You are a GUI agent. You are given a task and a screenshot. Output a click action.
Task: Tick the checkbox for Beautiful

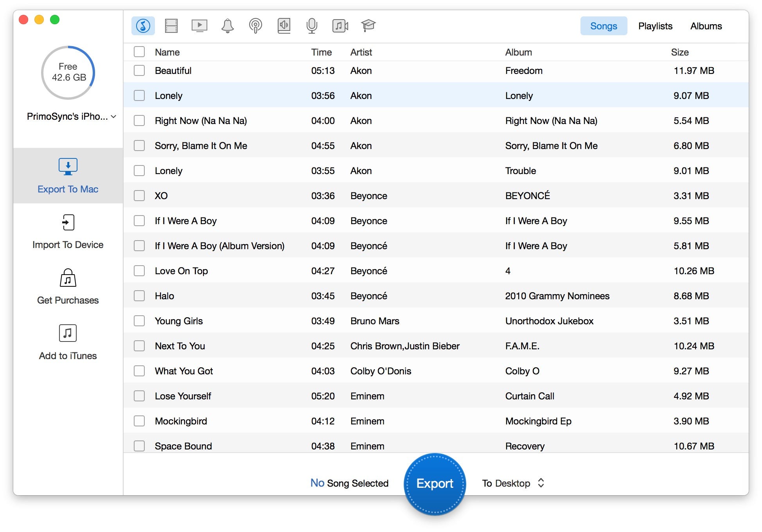139,71
